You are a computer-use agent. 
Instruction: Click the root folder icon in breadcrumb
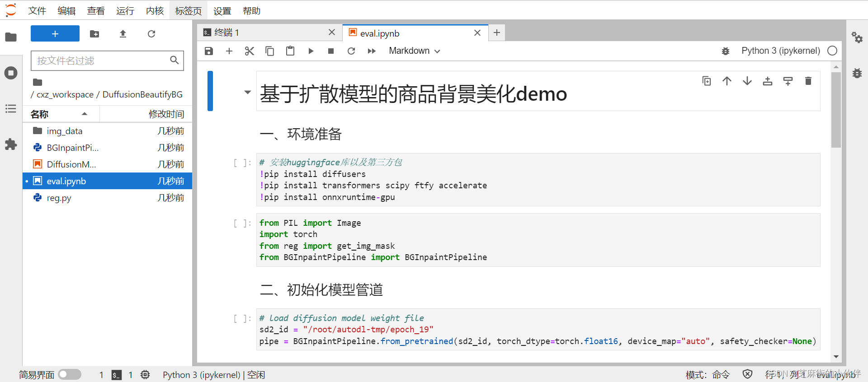[38, 82]
